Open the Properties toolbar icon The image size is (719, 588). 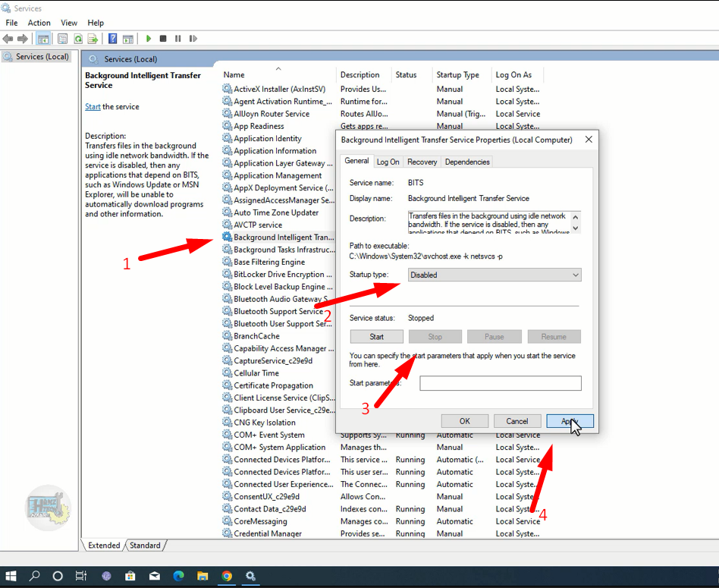[x=63, y=39]
